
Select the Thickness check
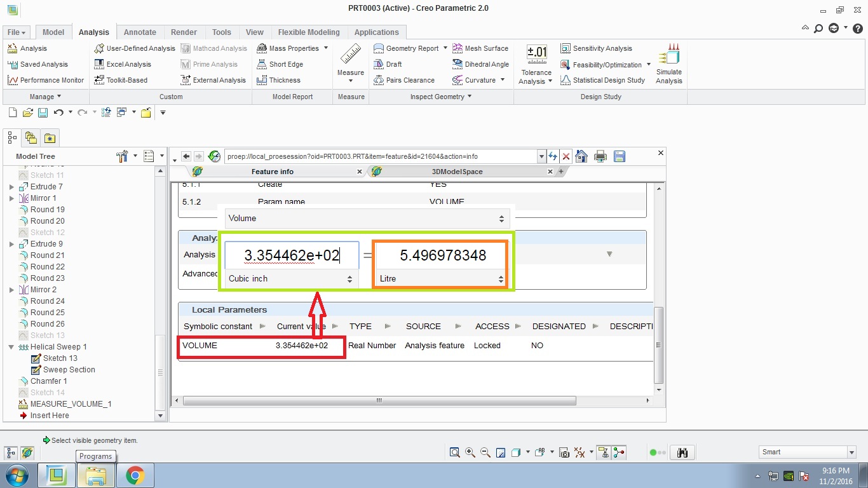278,80
